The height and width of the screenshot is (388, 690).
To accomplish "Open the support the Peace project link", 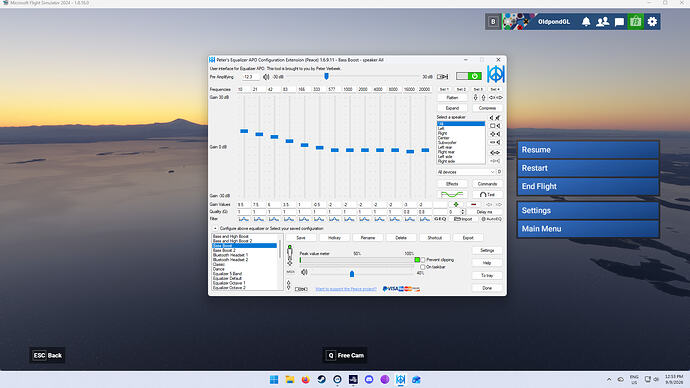I will (346, 289).
